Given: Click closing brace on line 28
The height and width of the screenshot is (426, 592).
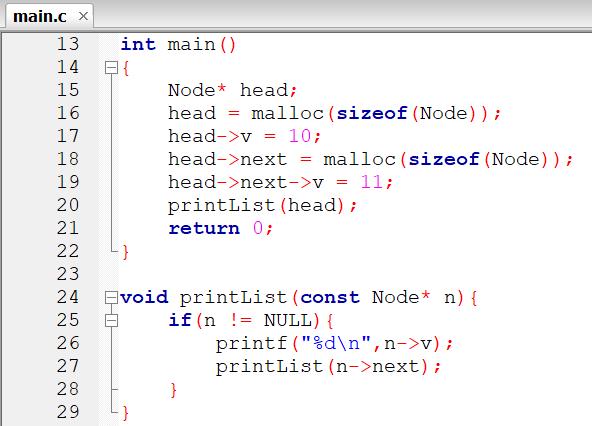Looking at the screenshot, I should coord(173,390).
